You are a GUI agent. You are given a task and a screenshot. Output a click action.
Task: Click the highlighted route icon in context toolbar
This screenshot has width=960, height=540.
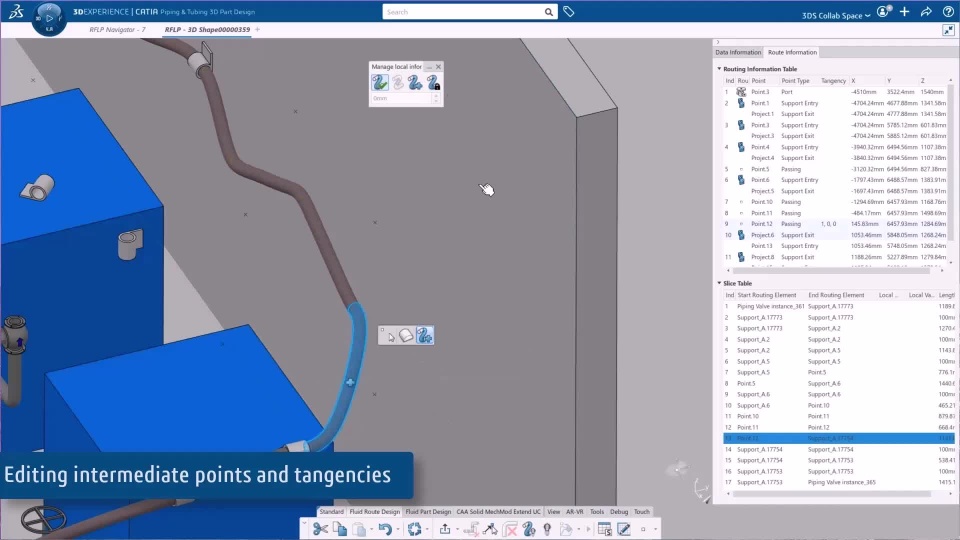424,336
